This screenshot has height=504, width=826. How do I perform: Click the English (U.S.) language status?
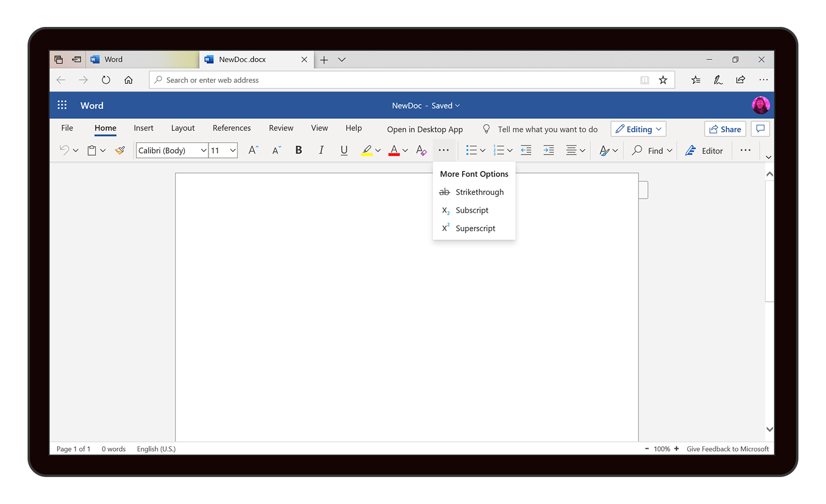(156, 449)
